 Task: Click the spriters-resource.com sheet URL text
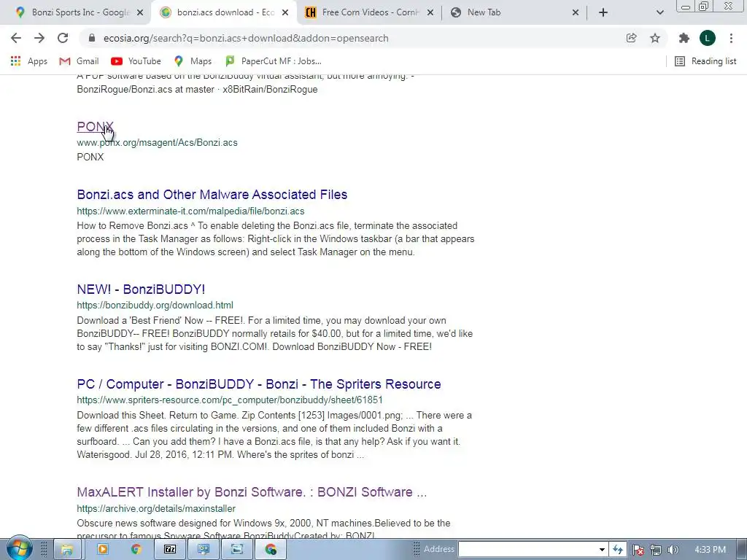(230, 400)
